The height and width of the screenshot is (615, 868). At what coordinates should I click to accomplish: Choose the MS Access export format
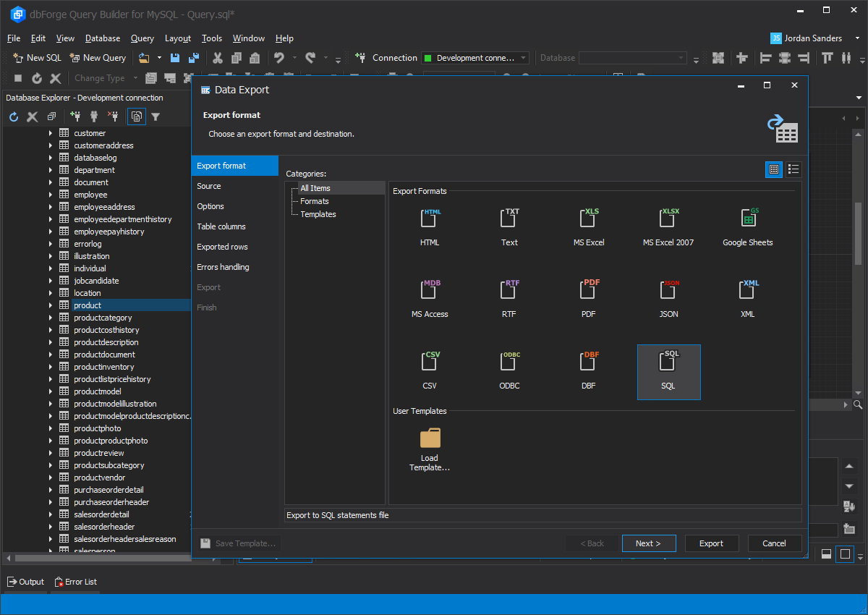[430, 291]
